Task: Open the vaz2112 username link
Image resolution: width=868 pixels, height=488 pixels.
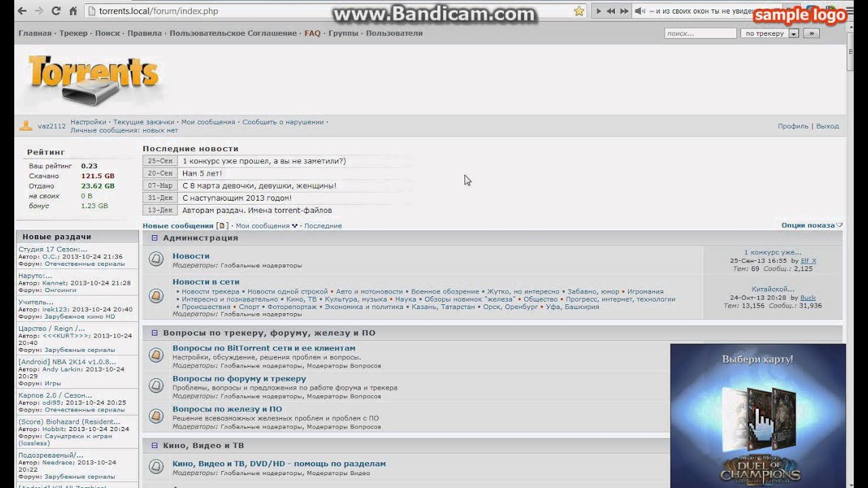Action: click(x=52, y=126)
